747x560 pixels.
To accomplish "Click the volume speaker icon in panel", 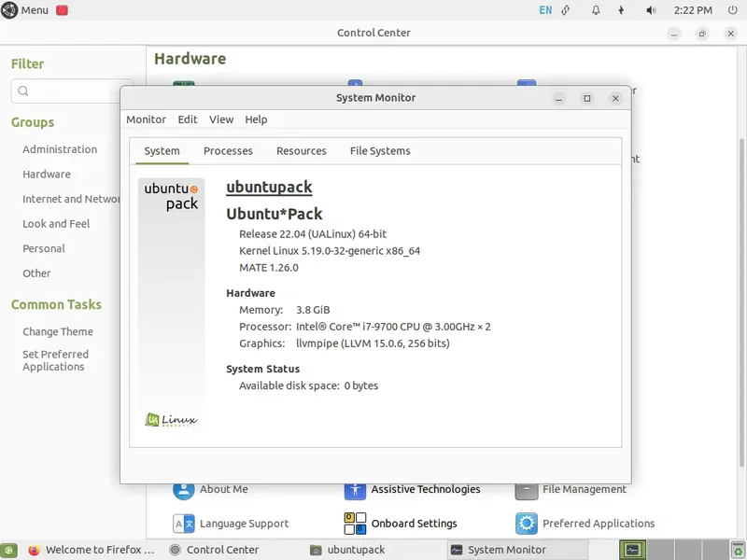I will pos(651,10).
